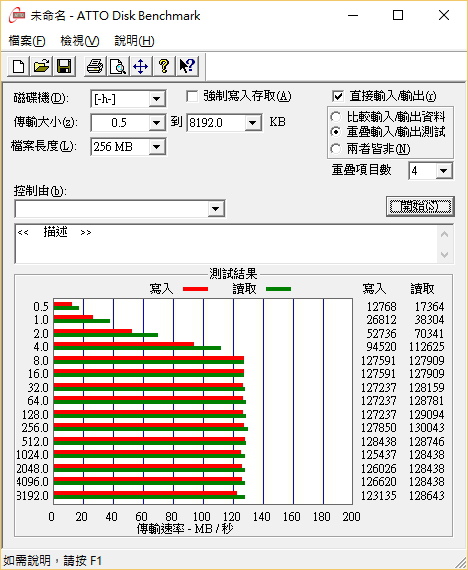Click the ATTO app icon in title bar
The height and width of the screenshot is (570, 468).
pyautogui.click(x=17, y=16)
